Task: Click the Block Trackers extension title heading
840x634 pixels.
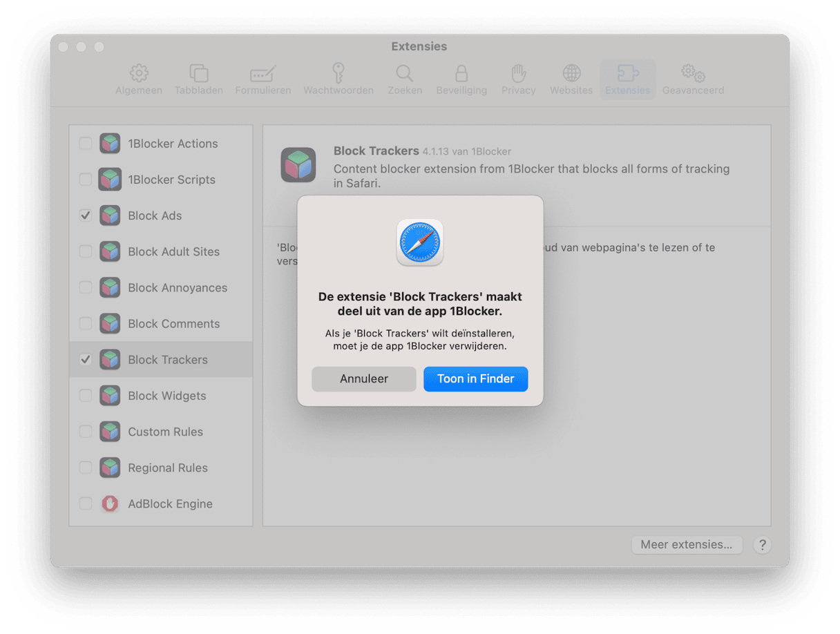Action: 376,151
